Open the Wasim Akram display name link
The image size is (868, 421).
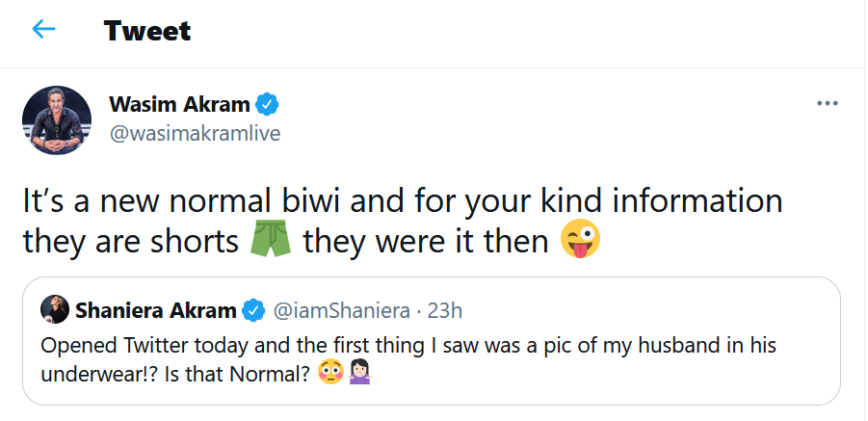[x=179, y=104]
